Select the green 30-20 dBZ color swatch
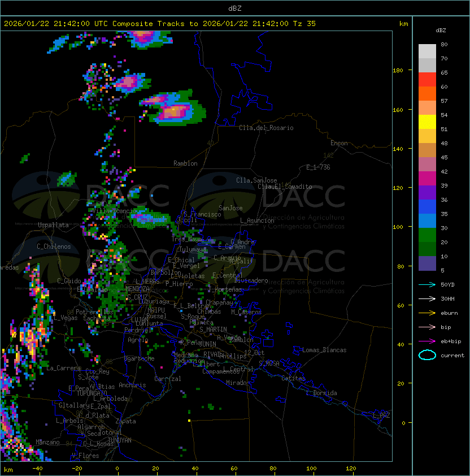 point(427,235)
